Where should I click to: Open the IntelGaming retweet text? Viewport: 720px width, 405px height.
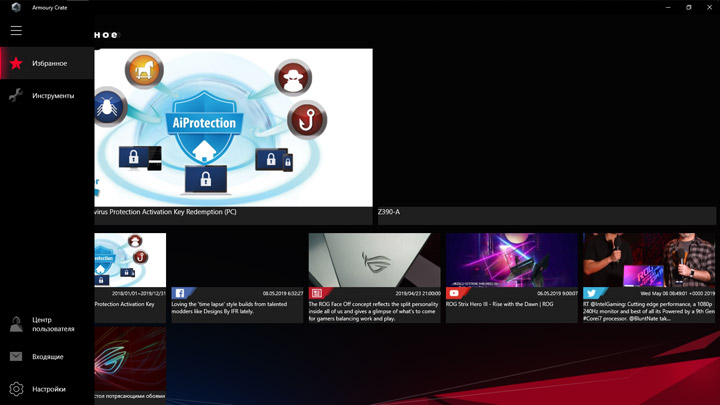(649, 311)
